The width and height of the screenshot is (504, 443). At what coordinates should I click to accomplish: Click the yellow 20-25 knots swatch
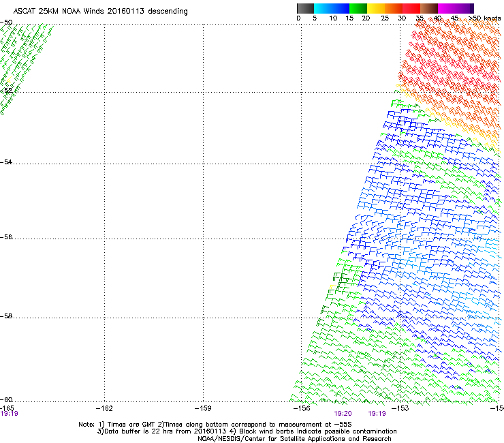pyautogui.click(x=376, y=8)
